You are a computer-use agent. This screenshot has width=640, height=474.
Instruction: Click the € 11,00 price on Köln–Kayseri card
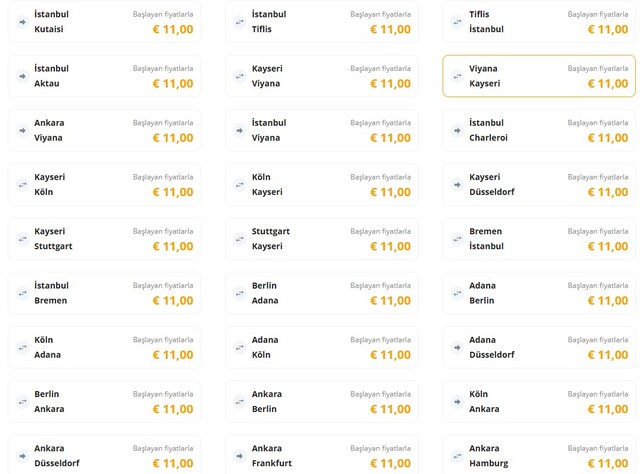click(x=390, y=192)
